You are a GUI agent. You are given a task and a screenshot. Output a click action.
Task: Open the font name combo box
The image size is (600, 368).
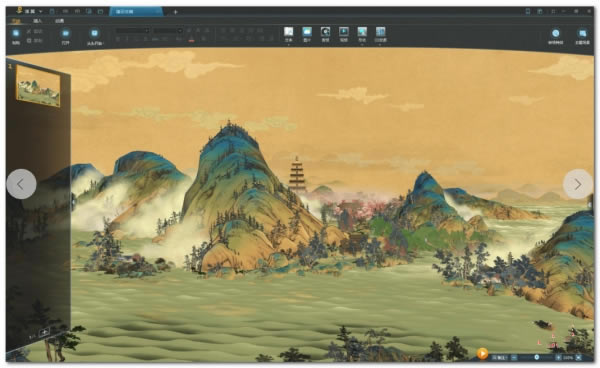click(132, 30)
